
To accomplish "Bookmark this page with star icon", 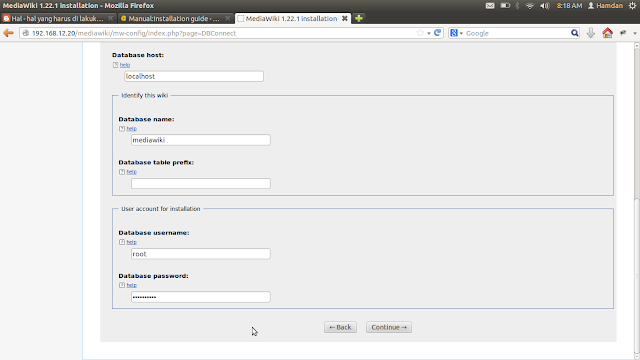I will point(420,33).
